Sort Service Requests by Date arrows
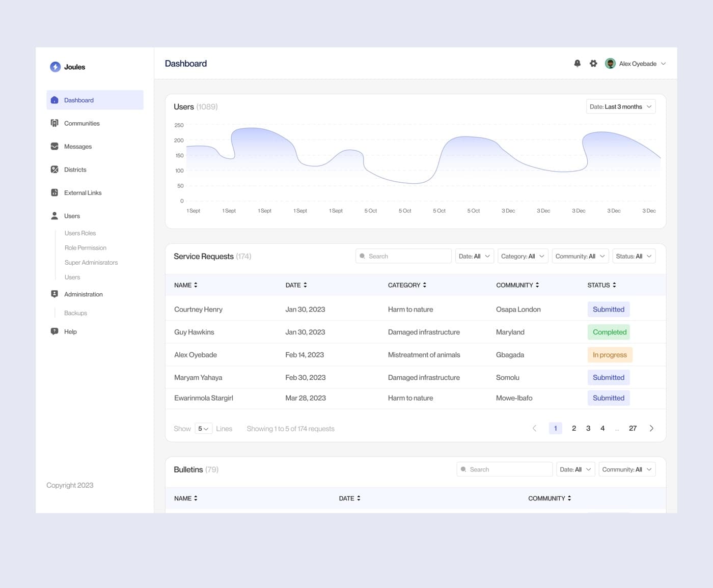Image resolution: width=713 pixels, height=588 pixels. click(305, 285)
